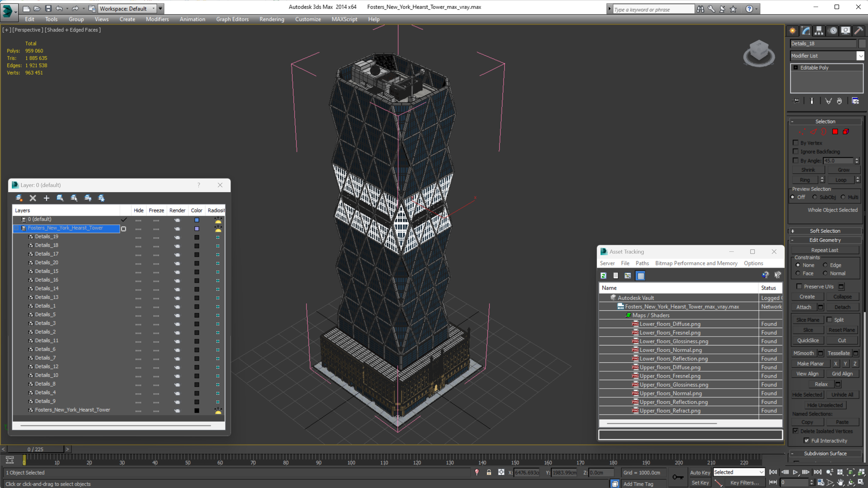Select Polygon sub-object level icon

click(x=835, y=132)
